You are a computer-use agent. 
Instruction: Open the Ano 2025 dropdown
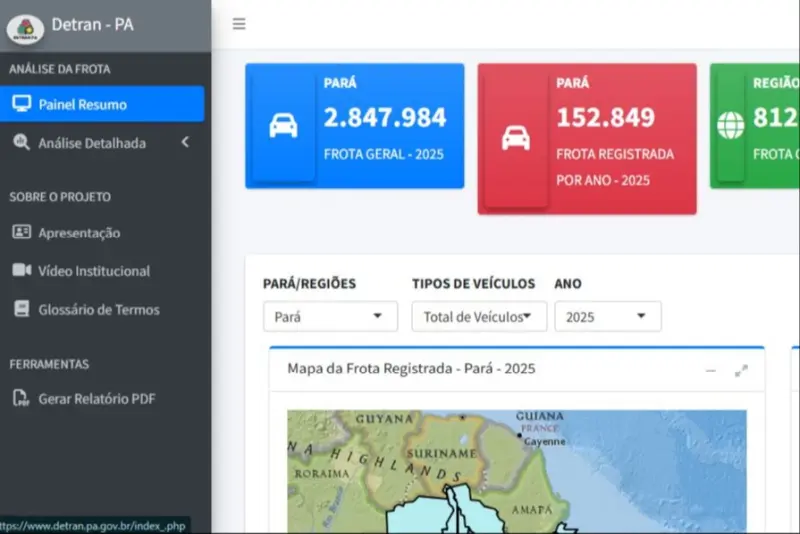(607, 317)
